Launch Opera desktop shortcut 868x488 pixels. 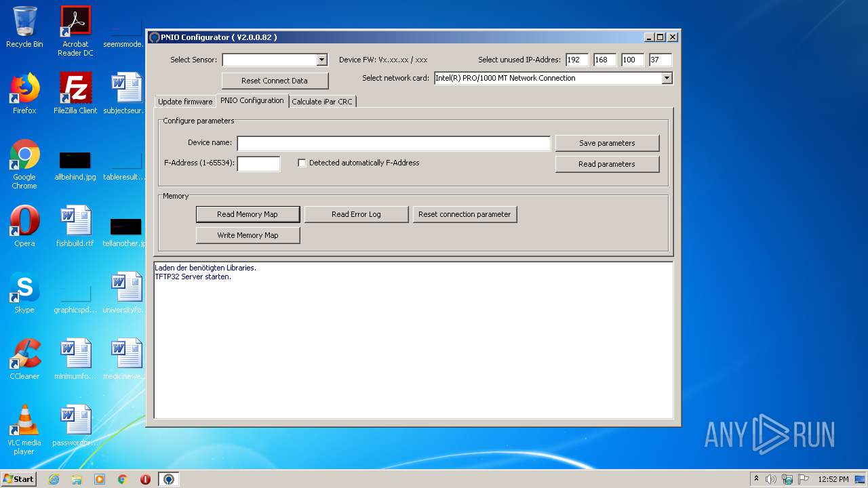pos(24,226)
